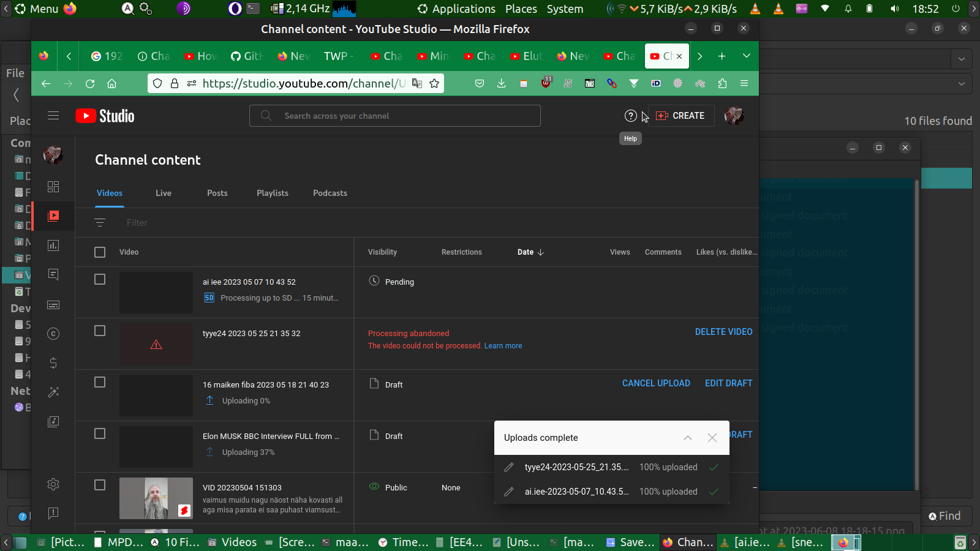Screen dimensions: 980x551
Task: Sort videos by the Date column
Action: (x=530, y=252)
